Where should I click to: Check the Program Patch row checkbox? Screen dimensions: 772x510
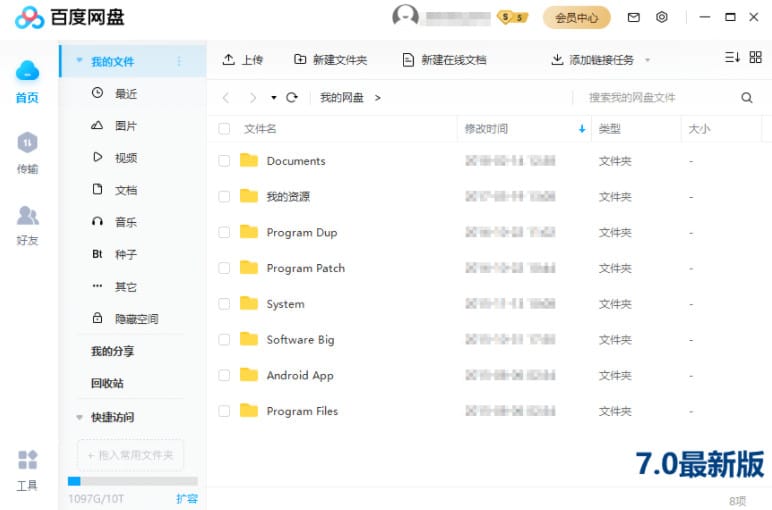(224, 268)
